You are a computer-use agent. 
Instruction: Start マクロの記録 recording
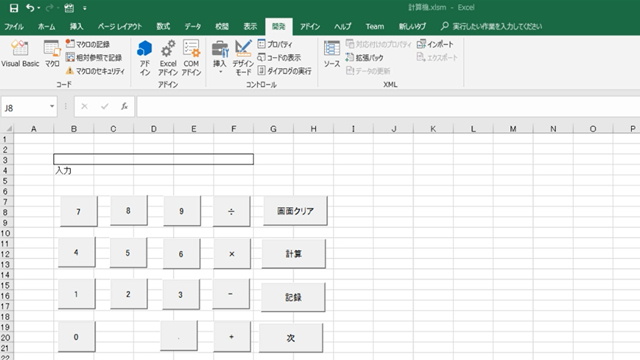click(88, 44)
